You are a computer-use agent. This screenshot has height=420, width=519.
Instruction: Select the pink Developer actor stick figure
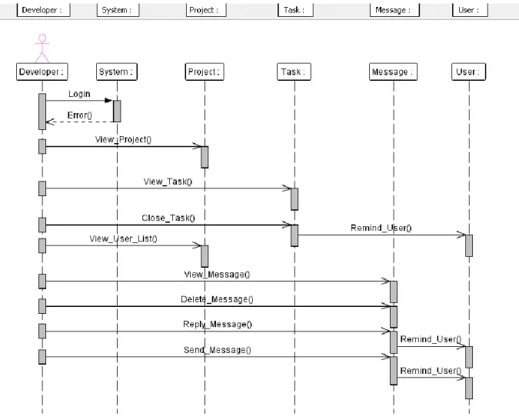(42, 48)
